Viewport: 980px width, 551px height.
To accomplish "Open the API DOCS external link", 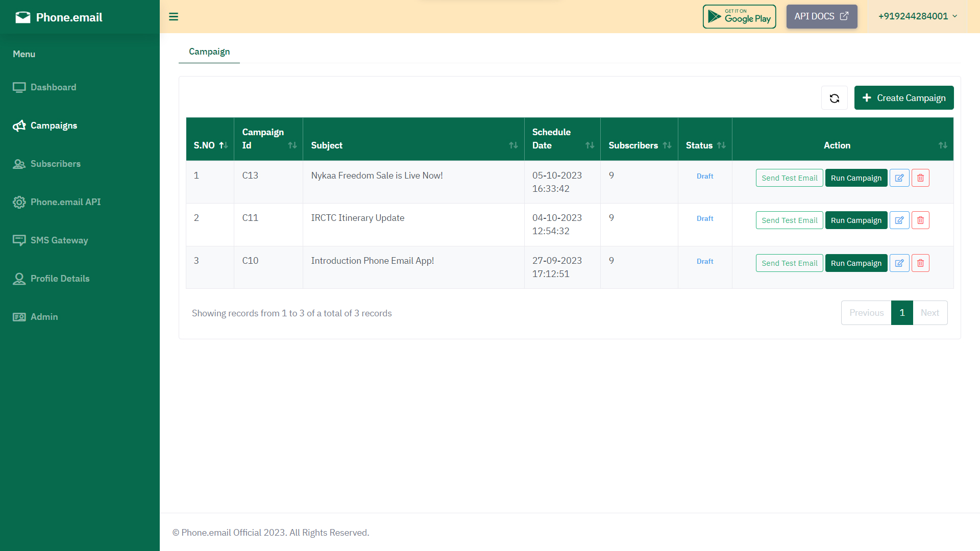I will (821, 16).
